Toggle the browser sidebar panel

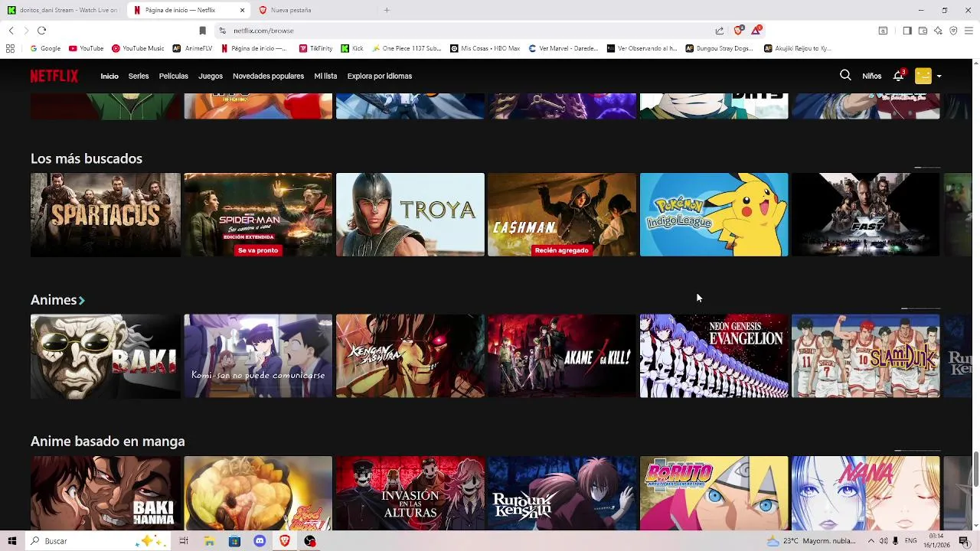coord(907,31)
